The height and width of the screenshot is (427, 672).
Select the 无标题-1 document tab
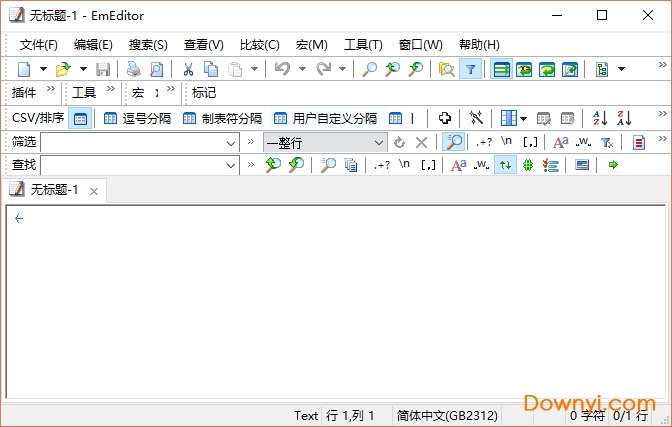pos(54,189)
